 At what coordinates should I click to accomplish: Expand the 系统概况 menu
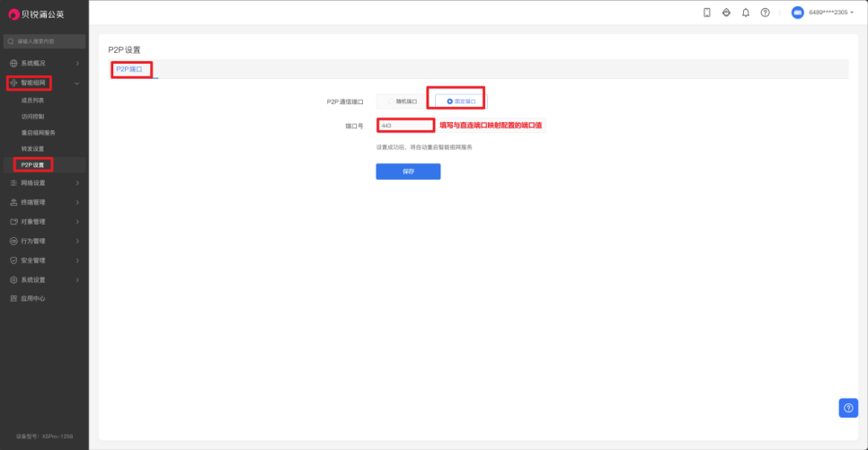pos(44,63)
